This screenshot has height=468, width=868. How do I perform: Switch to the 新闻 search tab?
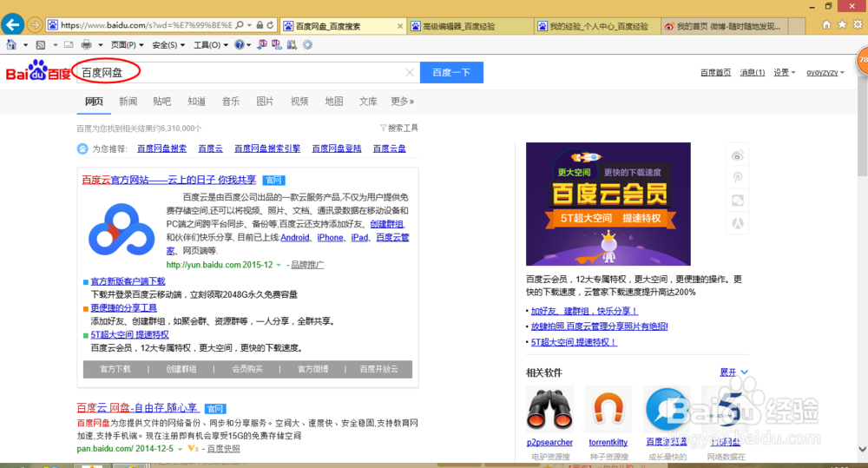tap(128, 102)
